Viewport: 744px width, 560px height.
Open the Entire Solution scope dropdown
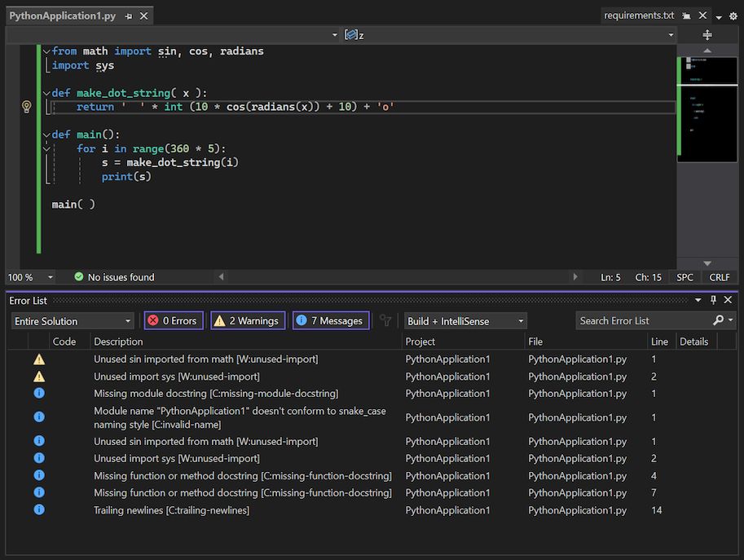[x=72, y=320]
